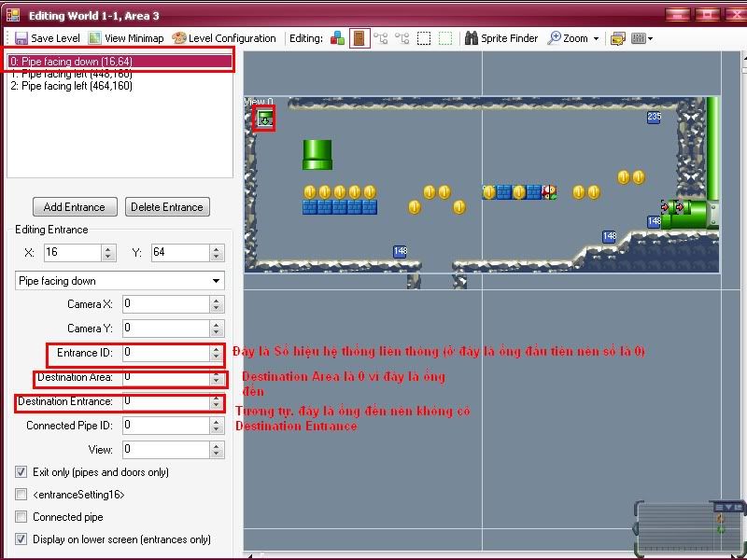Click the X coordinate field
This screenshot has width=747, height=560.
click(73, 252)
